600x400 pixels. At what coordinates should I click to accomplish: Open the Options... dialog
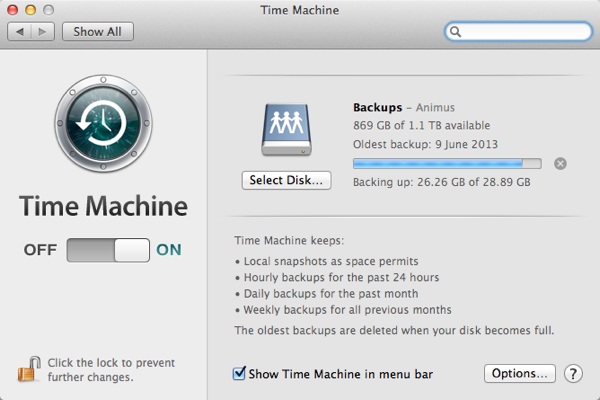pos(519,374)
